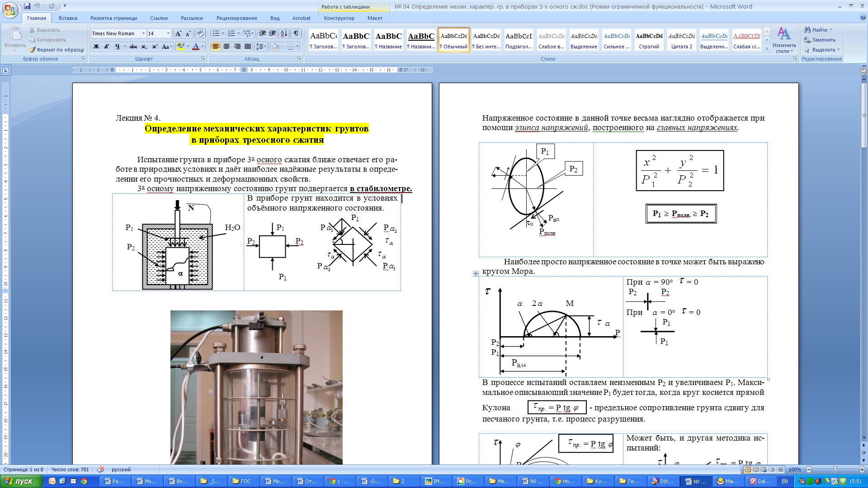
Task: Click the Replace (Заменить) button
Action: tap(820, 40)
